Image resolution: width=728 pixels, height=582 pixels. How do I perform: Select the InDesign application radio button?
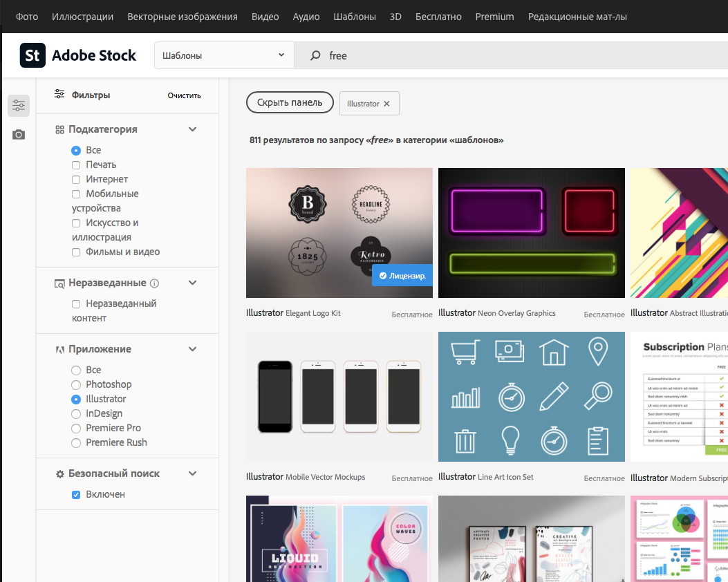76,413
